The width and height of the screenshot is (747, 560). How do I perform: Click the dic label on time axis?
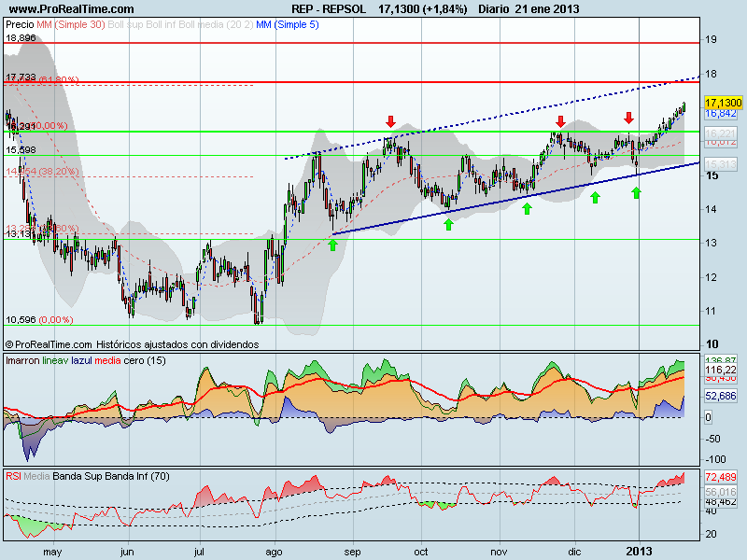click(x=574, y=552)
